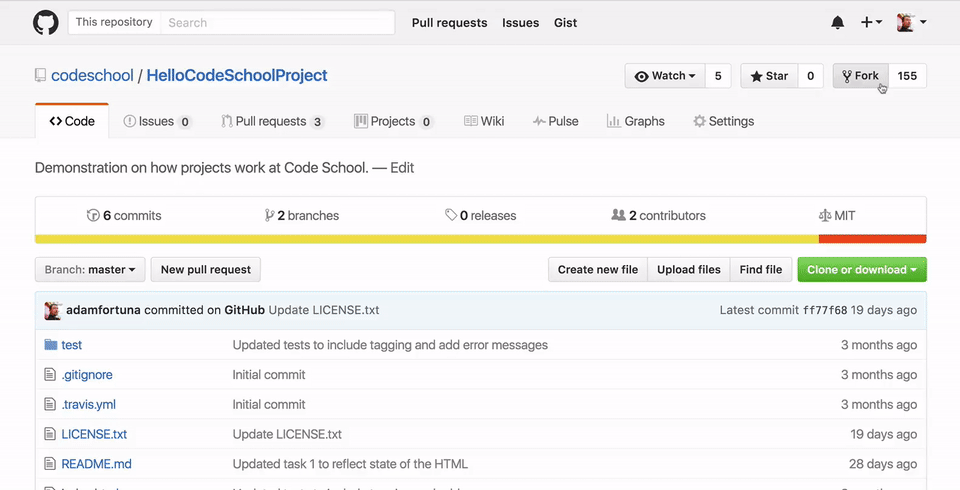The image size is (960, 490).
Task: Open the codeschool owner link
Action: [92, 76]
